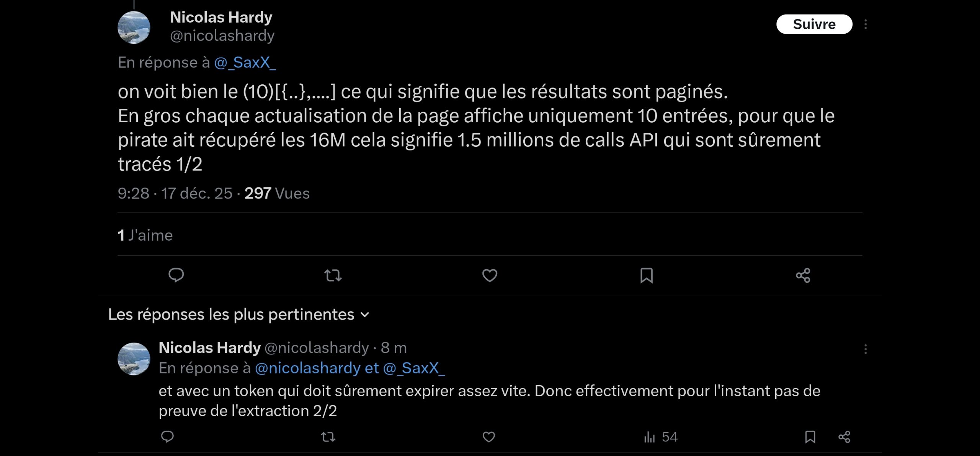This screenshot has width=980, height=456.
Task: Like the main tweet with heart icon
Action: coord(490,275)
